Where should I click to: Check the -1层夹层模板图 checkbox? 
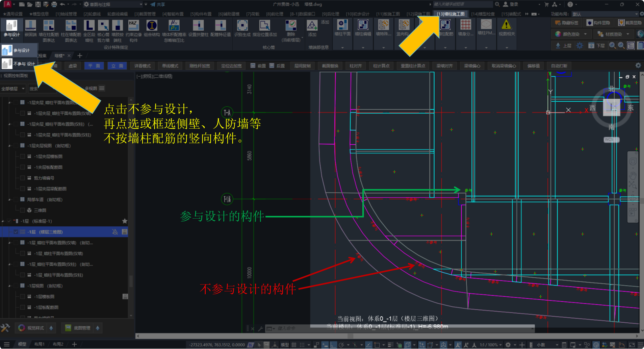(23, 156)
